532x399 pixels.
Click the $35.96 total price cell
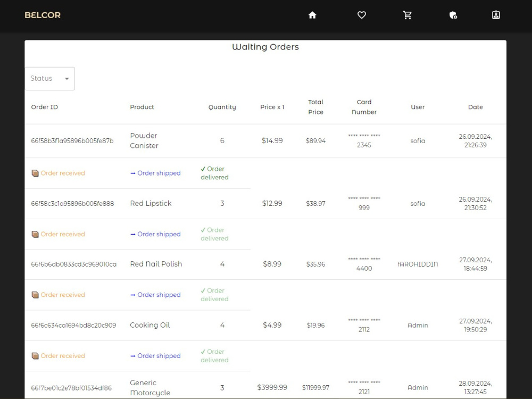[x=315, y=264]
